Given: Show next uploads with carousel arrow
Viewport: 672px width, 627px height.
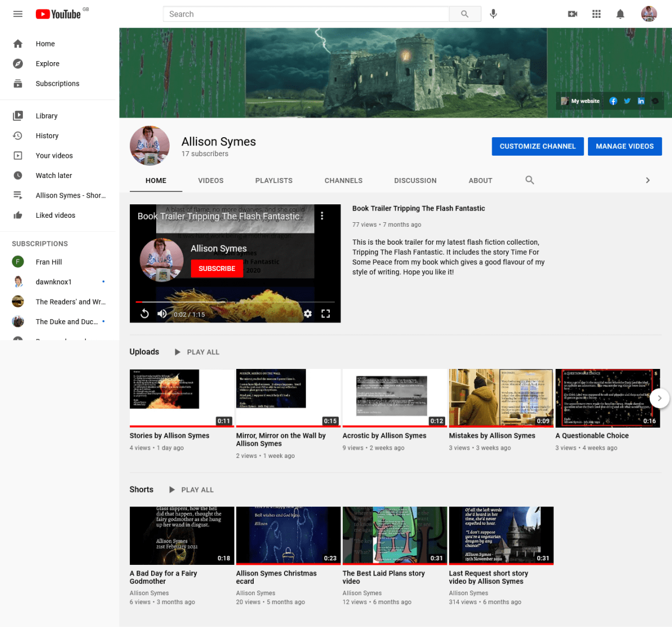Looking at the screenshot, I should pos(659,398).
